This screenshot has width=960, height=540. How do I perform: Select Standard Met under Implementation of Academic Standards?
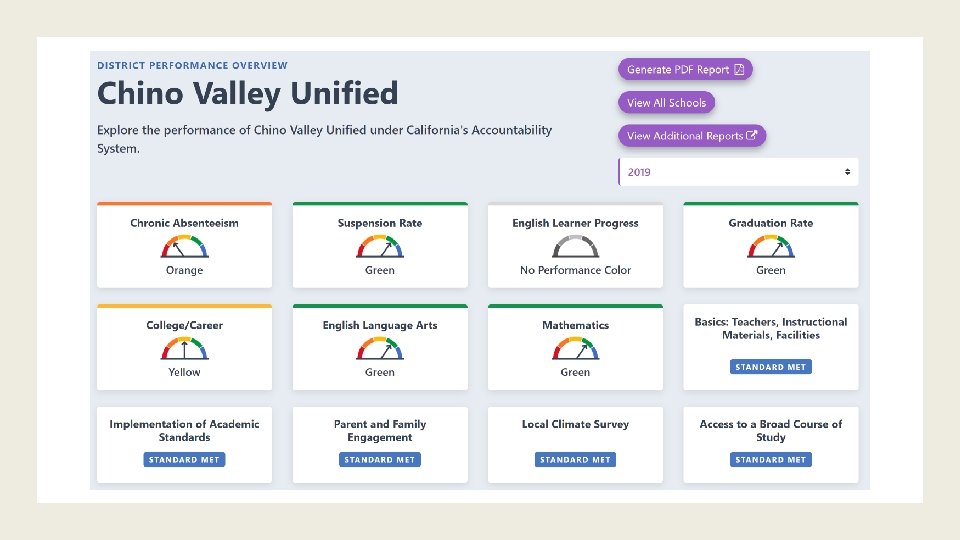tap(184, 460)
